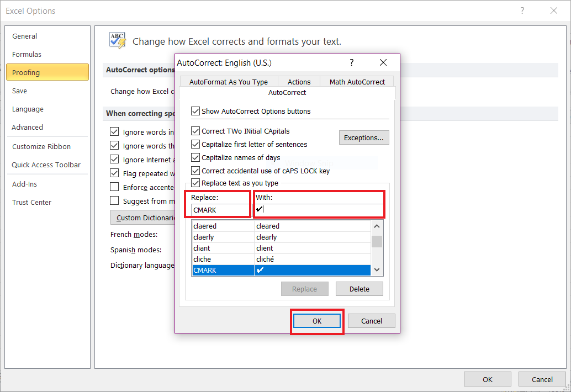
Task: Toggle Capitalize names of days
Action: tap(195, 157)
